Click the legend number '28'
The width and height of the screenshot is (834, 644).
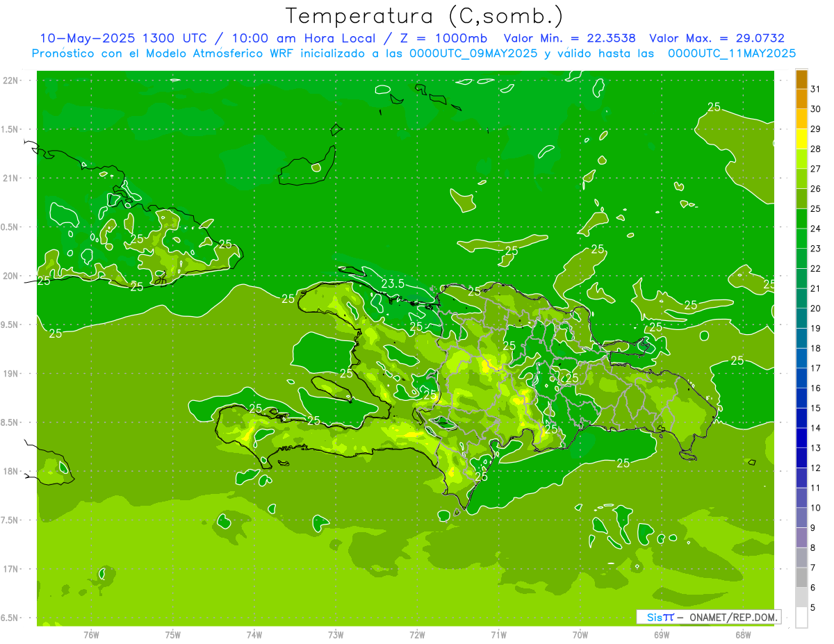pyautogui.click(x=815, y=149)
